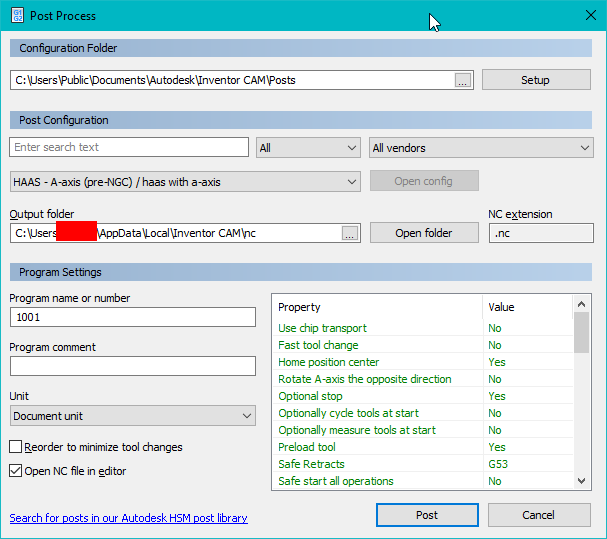Click the property list scrollbar thumb
Viewport: 607px width, 539px height.
pos(581,333)
